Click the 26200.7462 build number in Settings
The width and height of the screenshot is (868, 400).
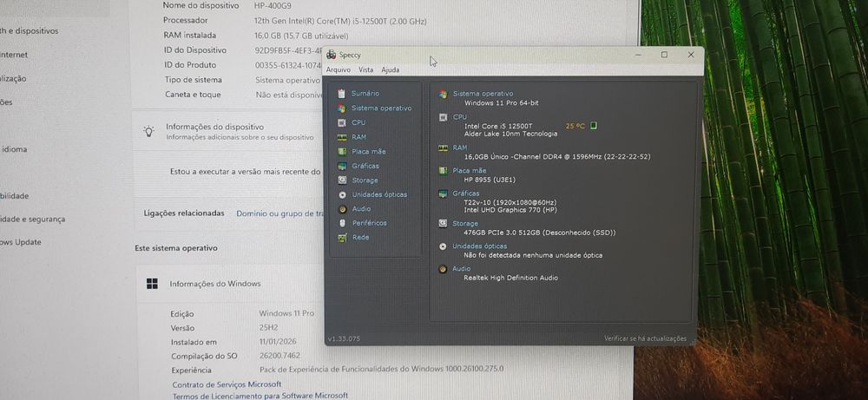pos(280,356)
